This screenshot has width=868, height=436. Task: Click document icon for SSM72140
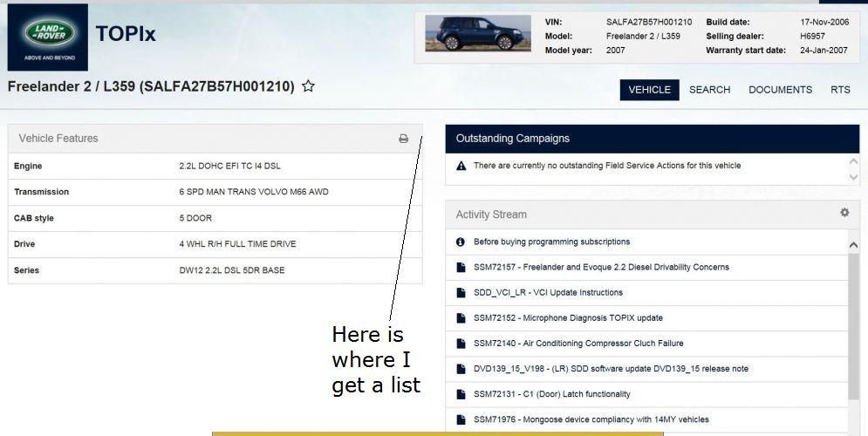tap(461, 344)
